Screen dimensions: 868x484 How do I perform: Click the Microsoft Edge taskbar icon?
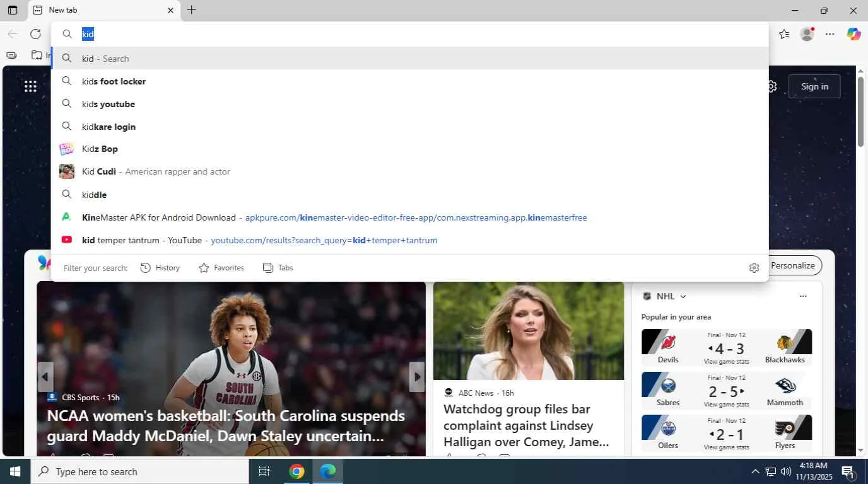pos(328,471)
